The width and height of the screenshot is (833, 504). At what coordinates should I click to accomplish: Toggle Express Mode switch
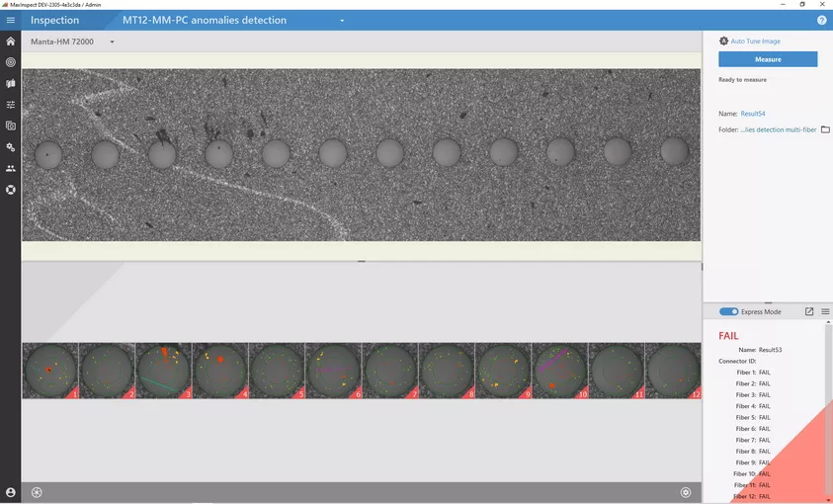coord(729,311)
